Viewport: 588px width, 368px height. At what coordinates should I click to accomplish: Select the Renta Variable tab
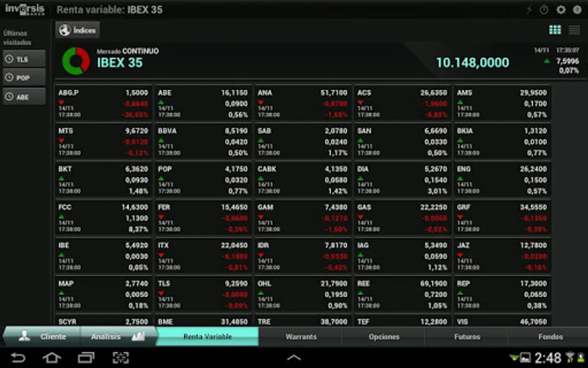tap(207, 337)
